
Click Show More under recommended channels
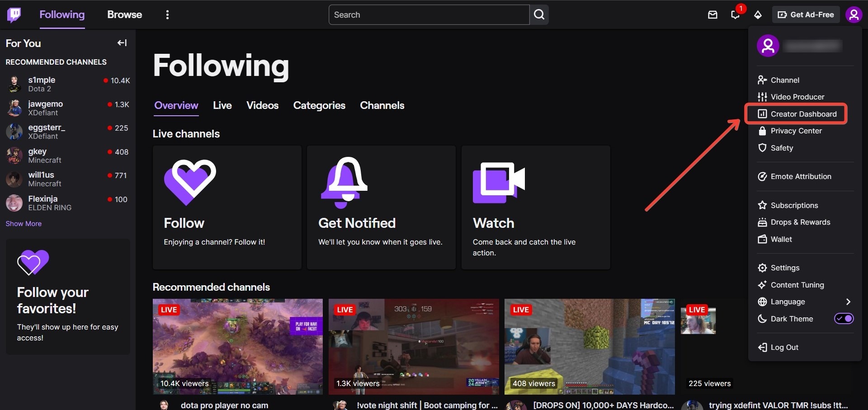[24, 223]
